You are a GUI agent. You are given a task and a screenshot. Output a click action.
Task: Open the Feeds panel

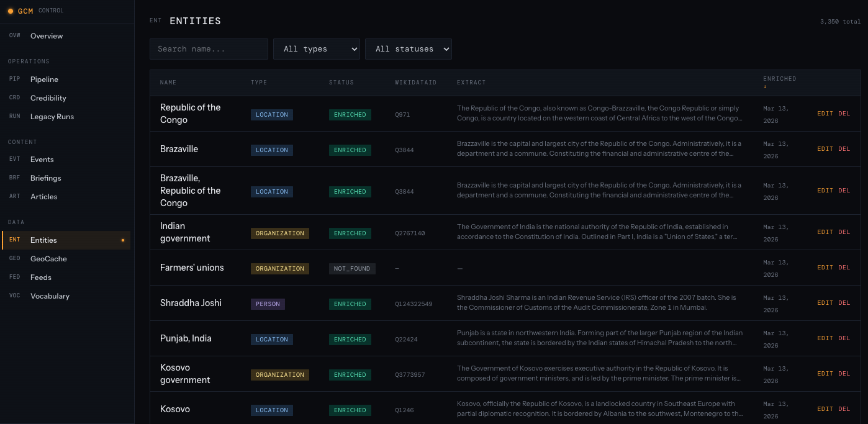[x=40, y=277]
